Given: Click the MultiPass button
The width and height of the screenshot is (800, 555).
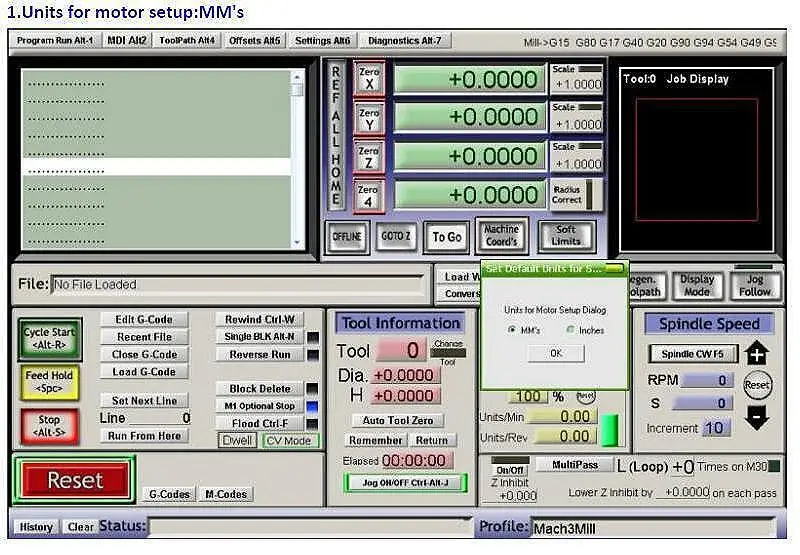Looking at the screenshot, I should [x=574, y=465].
